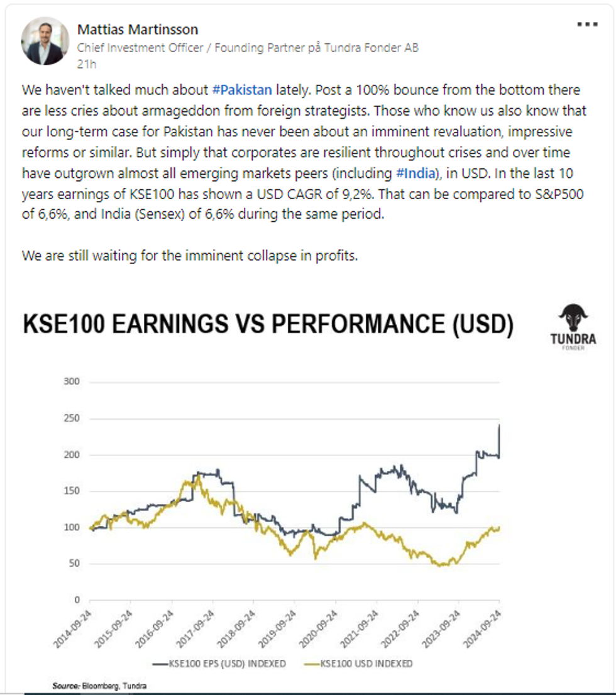616x695 pixels.
Task: Select the KSE100 EPS (USD) INDEXED legend label
Action: click(228, 663)
